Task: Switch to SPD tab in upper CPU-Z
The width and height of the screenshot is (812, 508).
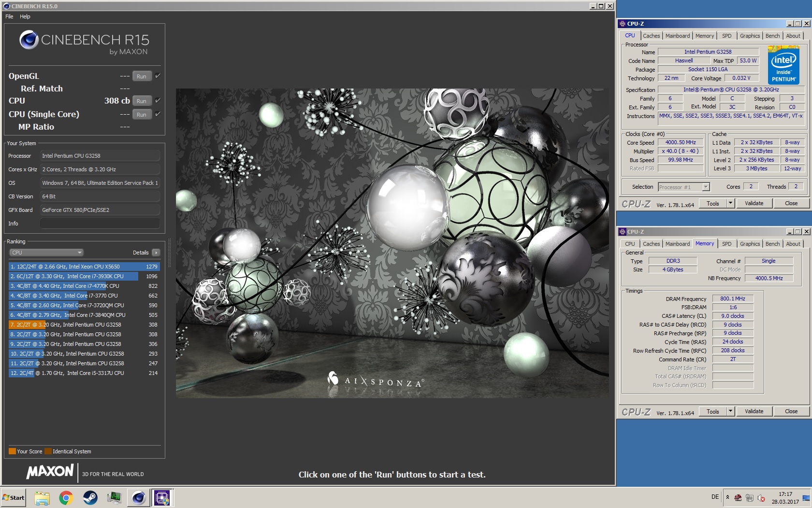Action: (726, 36)
